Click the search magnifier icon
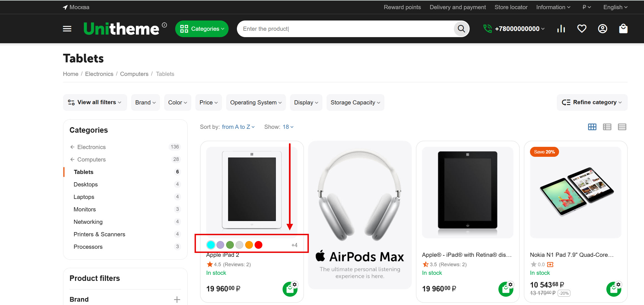The width and height of the screenshot is (644, 305). pos(461,29)
